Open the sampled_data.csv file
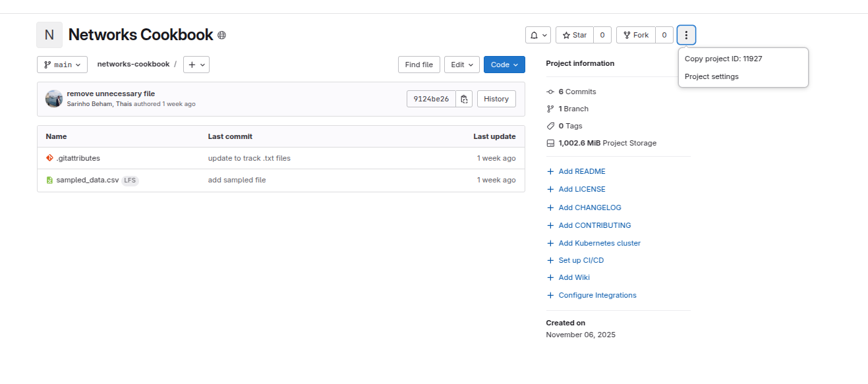This screenshot has width=868, height=384. (88, 180)
